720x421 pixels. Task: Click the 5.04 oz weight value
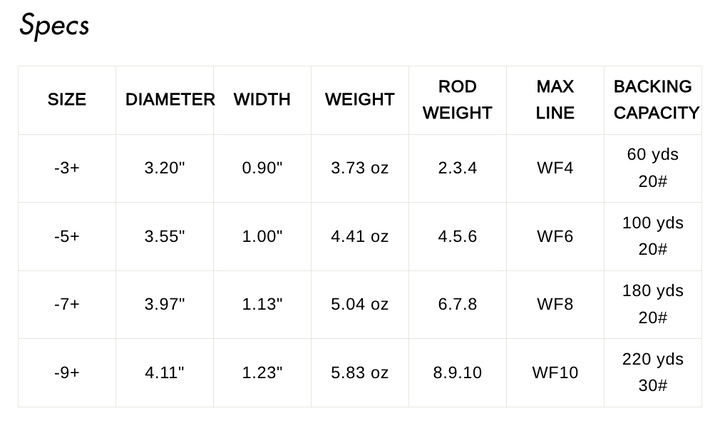tap(360, 304)
